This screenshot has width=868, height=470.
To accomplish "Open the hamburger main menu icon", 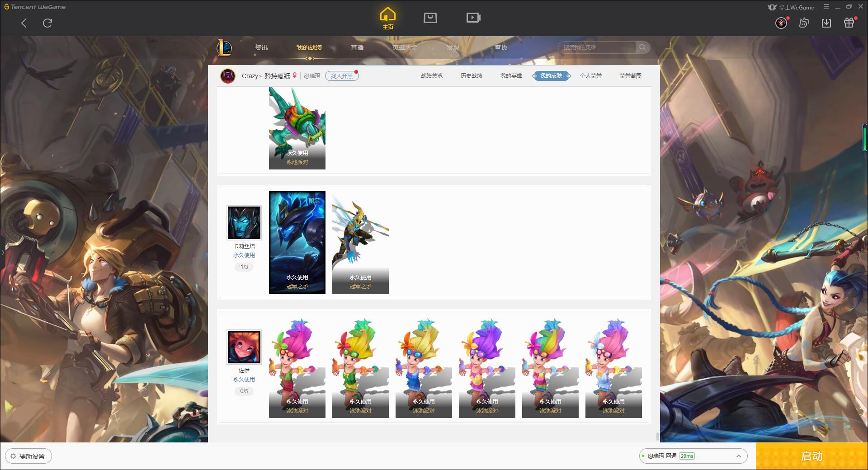I will (826, 7).
